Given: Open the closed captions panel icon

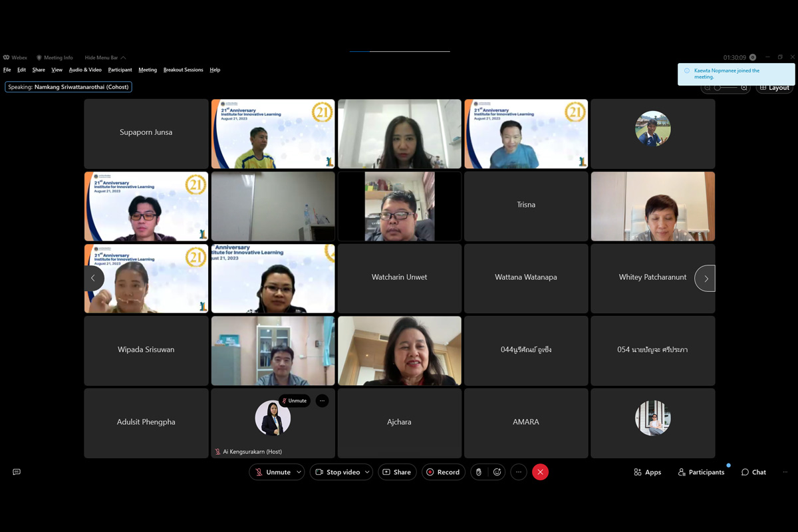Looking at the screenshot, I should tap(17, 472).
